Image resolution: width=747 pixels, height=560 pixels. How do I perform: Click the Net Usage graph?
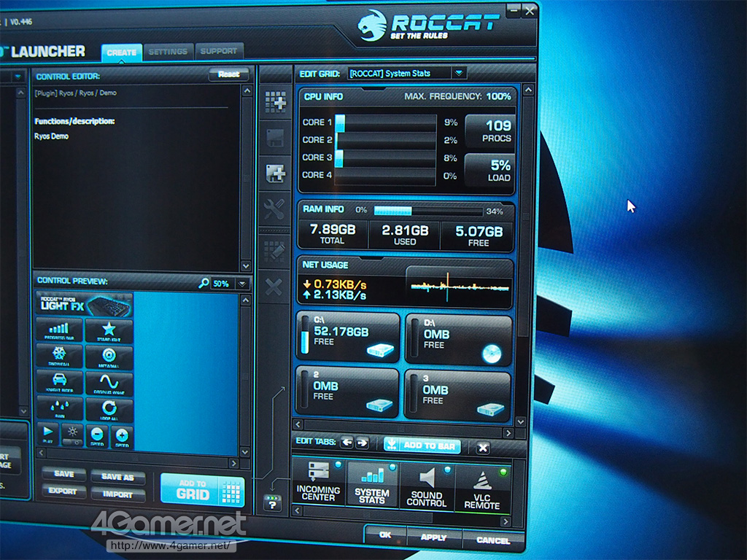[x=459, y=287]
